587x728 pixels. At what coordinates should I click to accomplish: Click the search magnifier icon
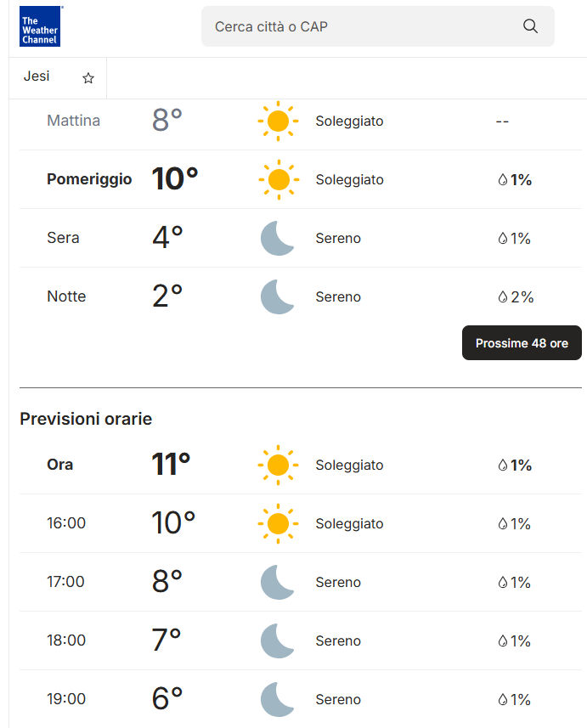530,26
